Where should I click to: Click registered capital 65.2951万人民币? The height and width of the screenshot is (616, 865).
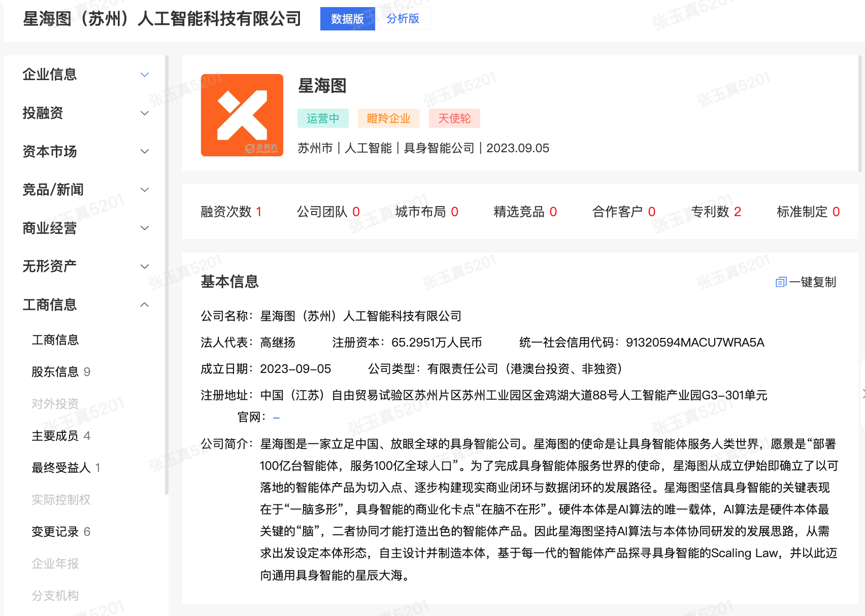click(437, 343)
